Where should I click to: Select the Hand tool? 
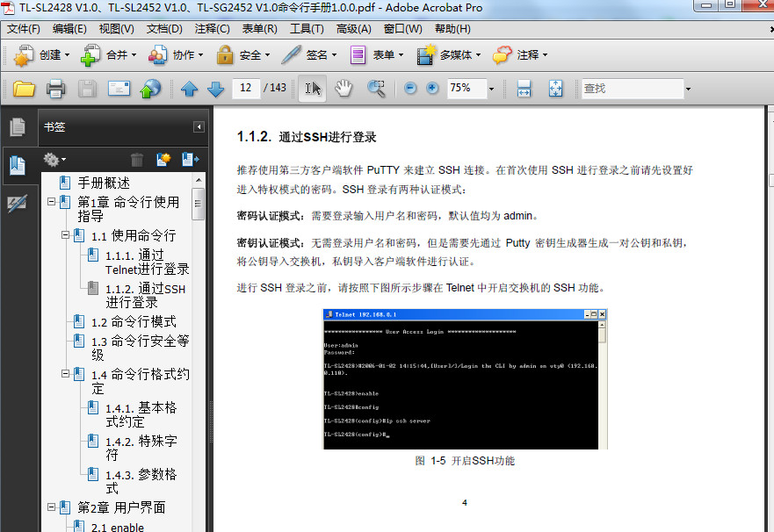tap(344, 89)
